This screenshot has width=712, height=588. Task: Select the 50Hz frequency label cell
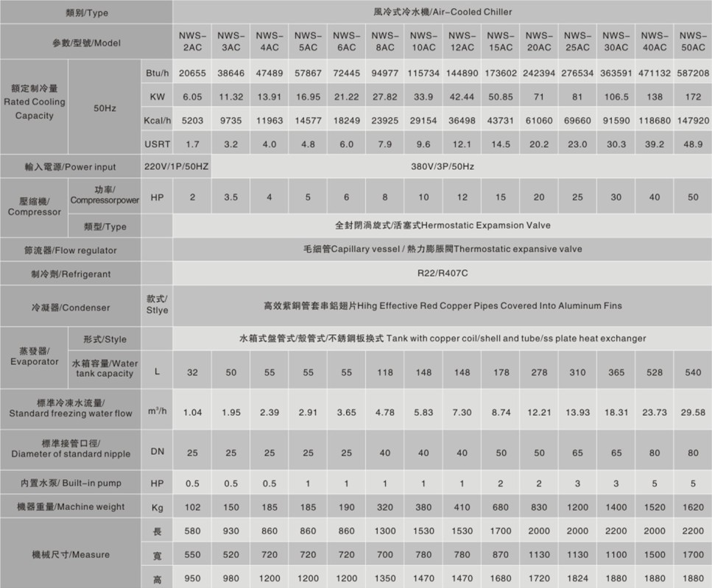coord(104,108)
